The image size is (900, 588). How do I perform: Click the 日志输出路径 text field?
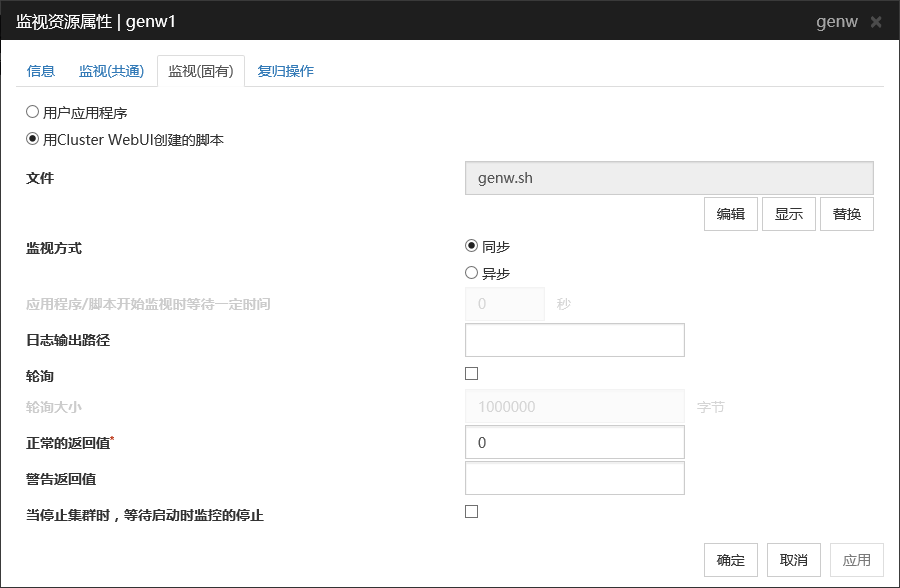[x=574, y=340]
